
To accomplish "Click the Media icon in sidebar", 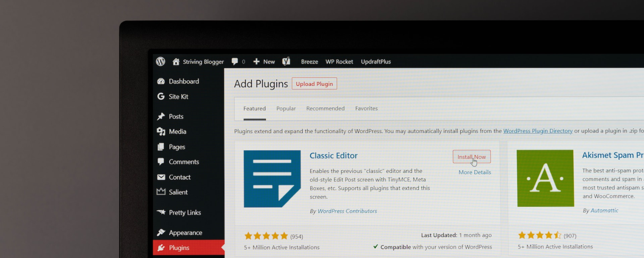I will coord(161,132).
